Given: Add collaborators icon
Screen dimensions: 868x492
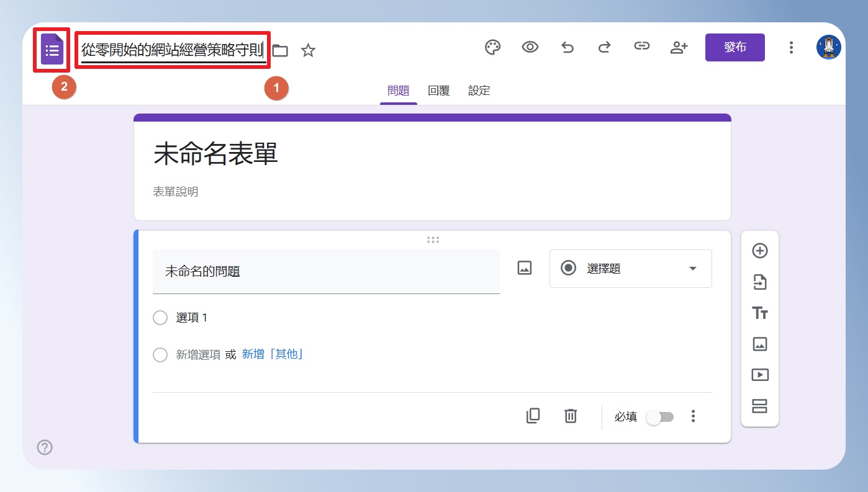Looking at the screenshot, I should (x=679, y=47).
